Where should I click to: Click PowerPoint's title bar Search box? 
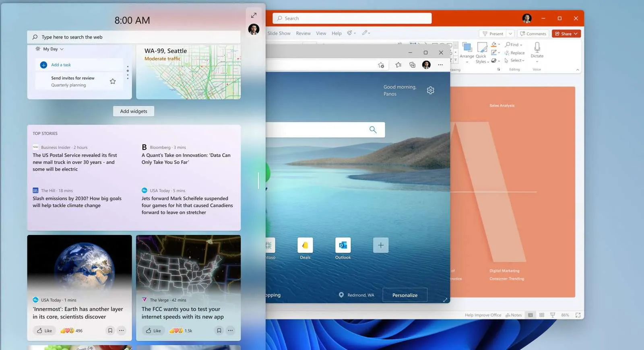point(352,19)
